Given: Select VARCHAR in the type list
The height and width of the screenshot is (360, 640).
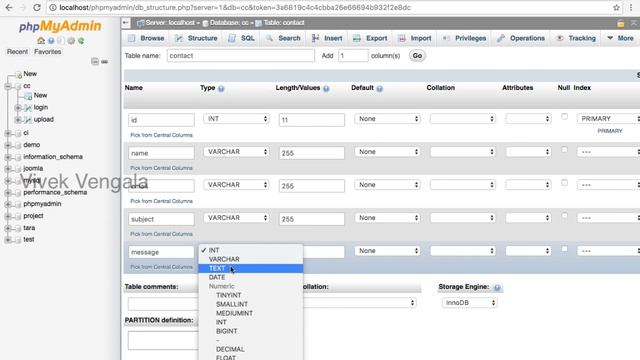Looking at the screenshot, I should coord(251,259).
